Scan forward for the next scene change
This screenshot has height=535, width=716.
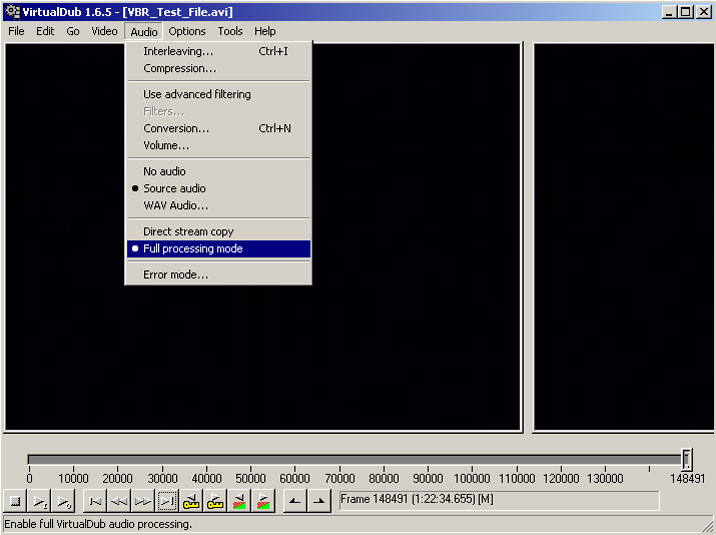click(x=263, y=501)
